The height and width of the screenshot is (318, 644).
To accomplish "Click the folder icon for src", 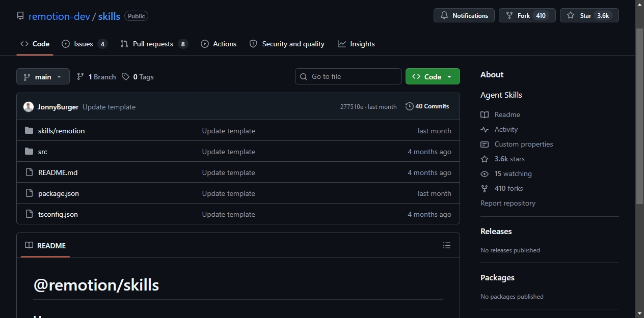I will pyautogui.click(x=29, y=152).
